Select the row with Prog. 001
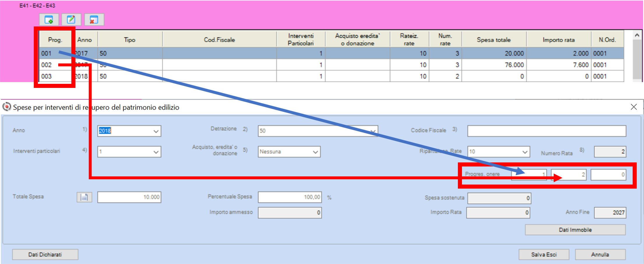Viewport: 644px width, 264px height. (331, 53)
